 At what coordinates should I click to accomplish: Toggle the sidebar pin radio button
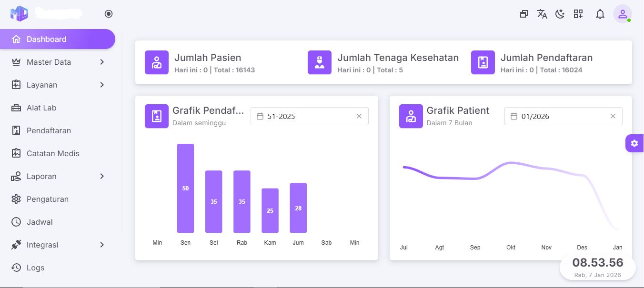[109, 14]
